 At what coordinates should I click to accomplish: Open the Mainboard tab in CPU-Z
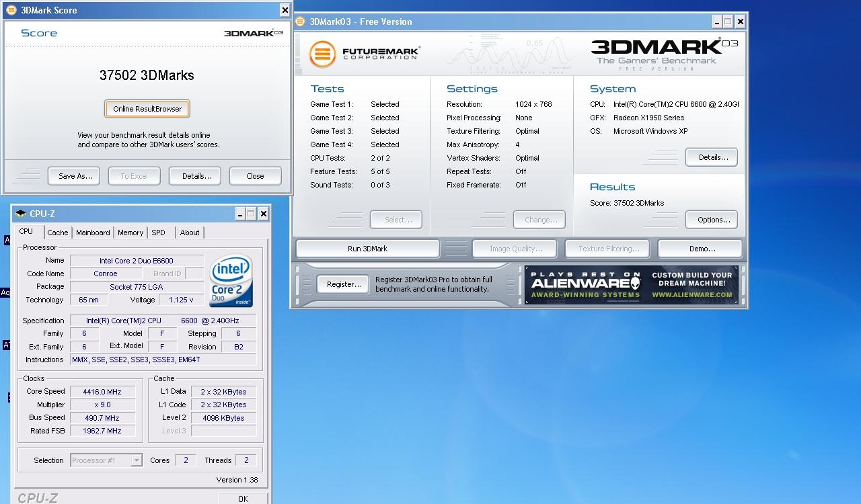(93, 233)
